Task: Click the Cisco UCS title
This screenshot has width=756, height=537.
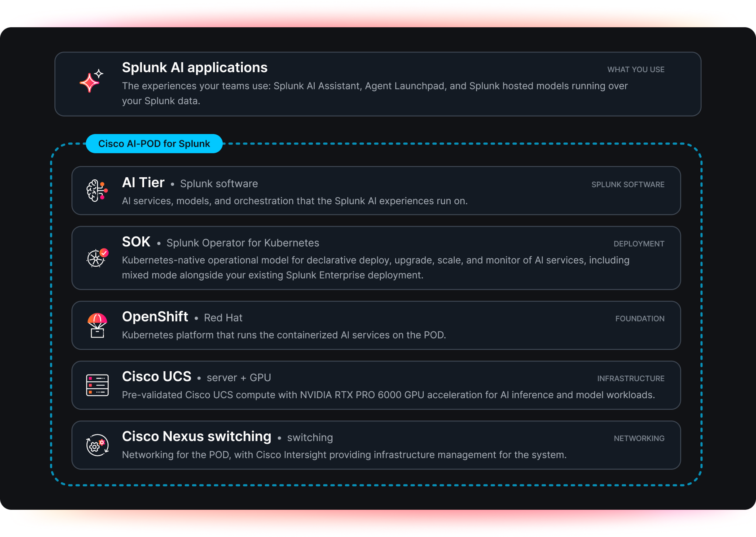Action: pyautogui.click(x=157, y=377)
